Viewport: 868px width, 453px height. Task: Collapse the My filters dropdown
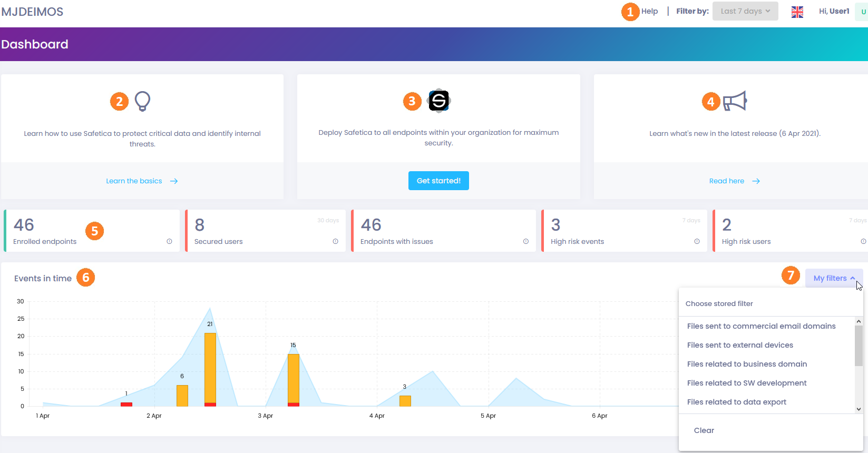point(834,278)
